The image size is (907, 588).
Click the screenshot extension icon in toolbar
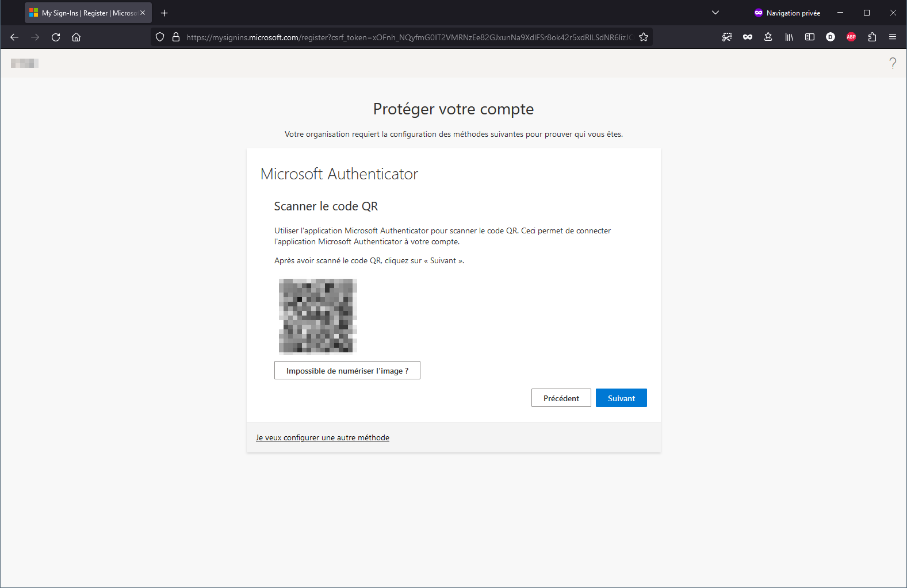pyautogui.click(x=727, y=37)
